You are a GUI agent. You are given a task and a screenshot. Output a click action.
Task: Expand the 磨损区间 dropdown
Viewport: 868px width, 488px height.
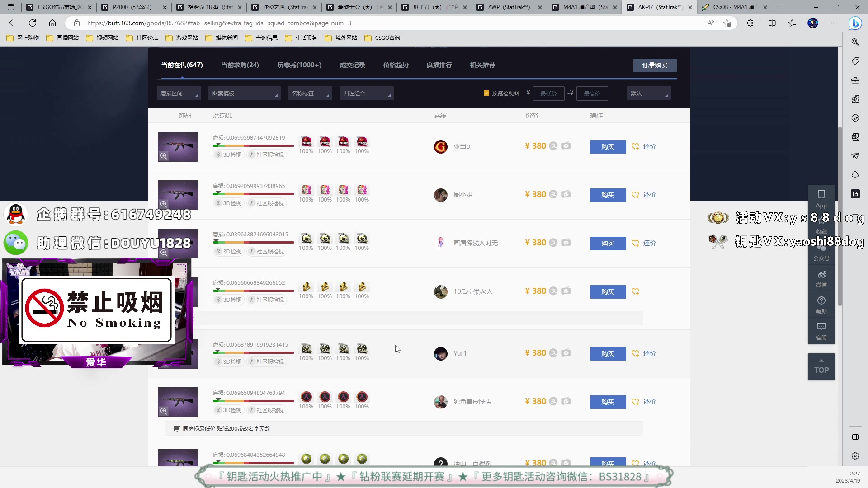click(179, 93)
